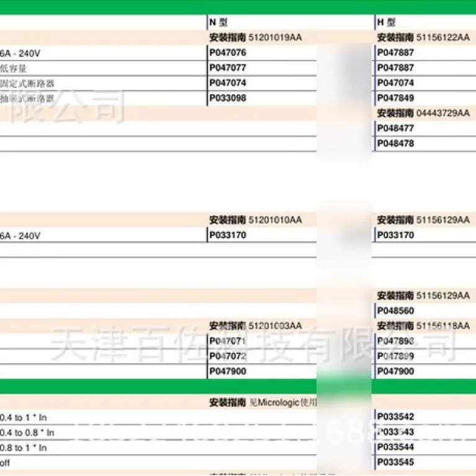This screenshot has width=476, height=476.
Task: Click the row label "off"
Action: click(x=5, y=463)
